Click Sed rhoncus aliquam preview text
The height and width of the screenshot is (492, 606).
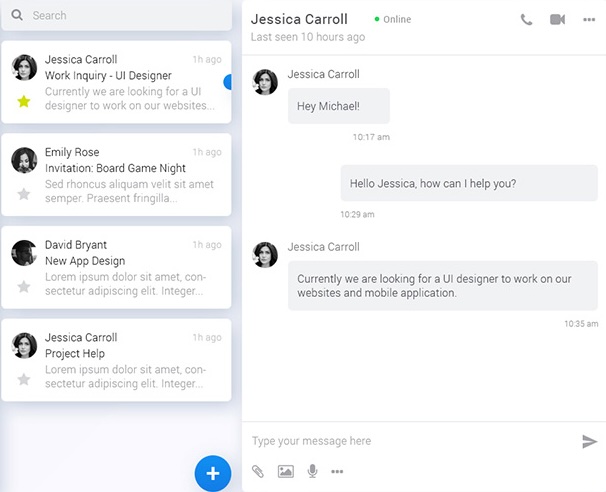coord(129,191)
